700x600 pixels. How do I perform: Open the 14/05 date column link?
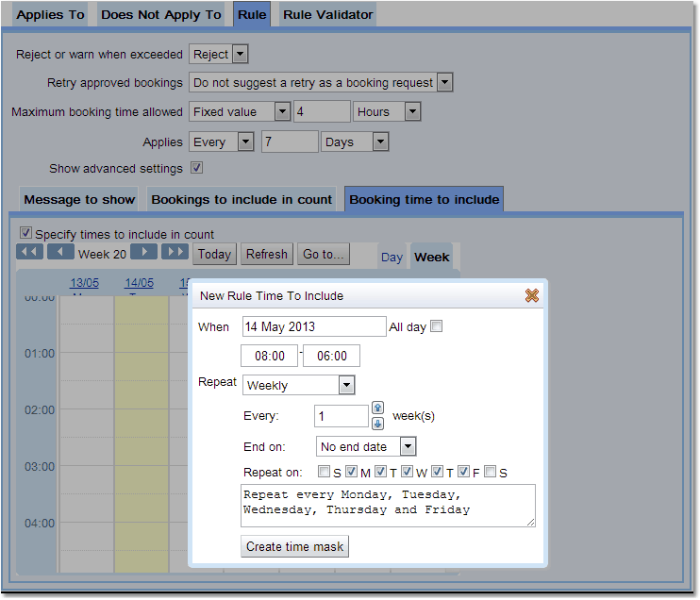point(139,283)
